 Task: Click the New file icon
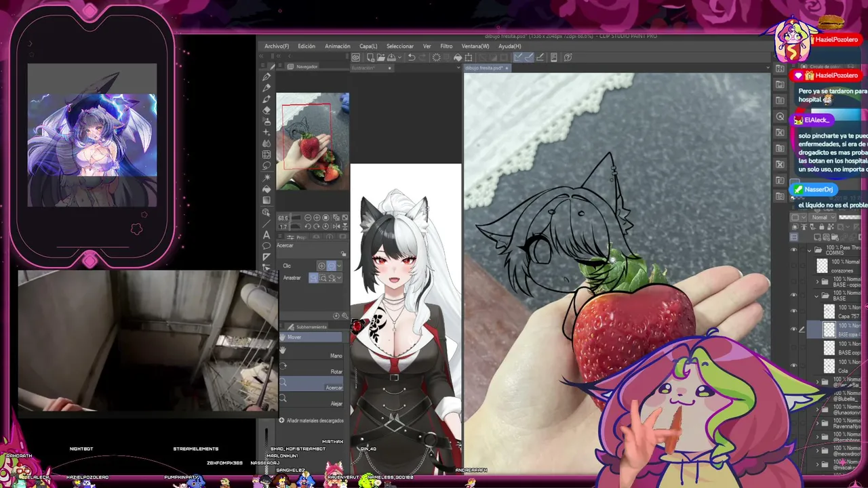[370, 58]
